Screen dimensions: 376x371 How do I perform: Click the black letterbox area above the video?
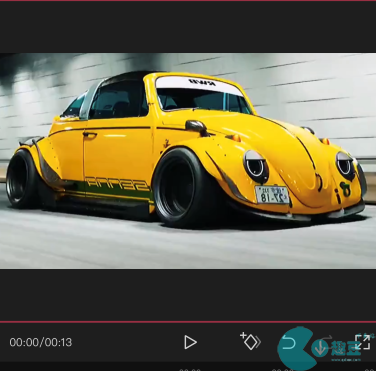coord(188,27)
